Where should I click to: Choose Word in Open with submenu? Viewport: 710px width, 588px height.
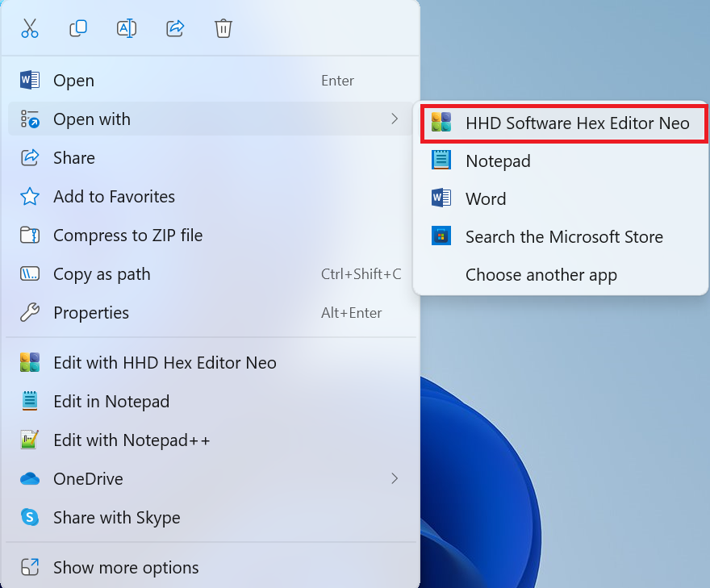[562, 198]
